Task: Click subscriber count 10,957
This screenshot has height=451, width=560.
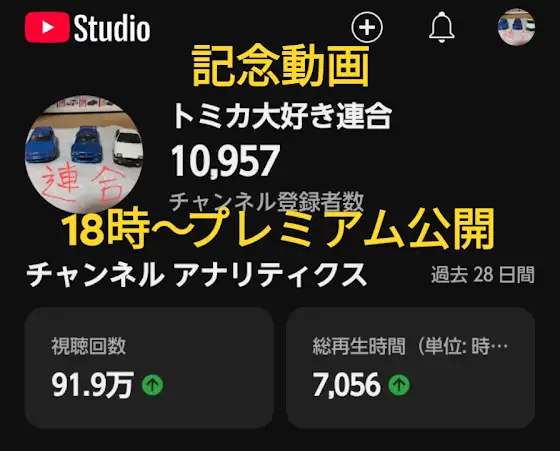Action: pos(225,161)
